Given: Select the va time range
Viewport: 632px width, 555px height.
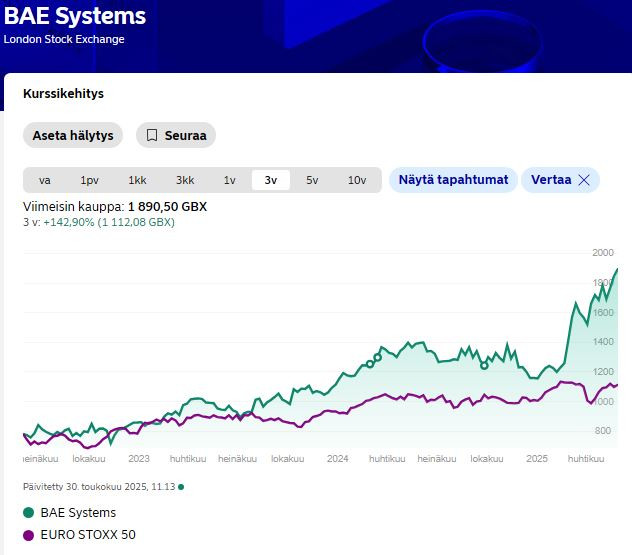Looking at the screenshot, I should (x=44, y=180).
